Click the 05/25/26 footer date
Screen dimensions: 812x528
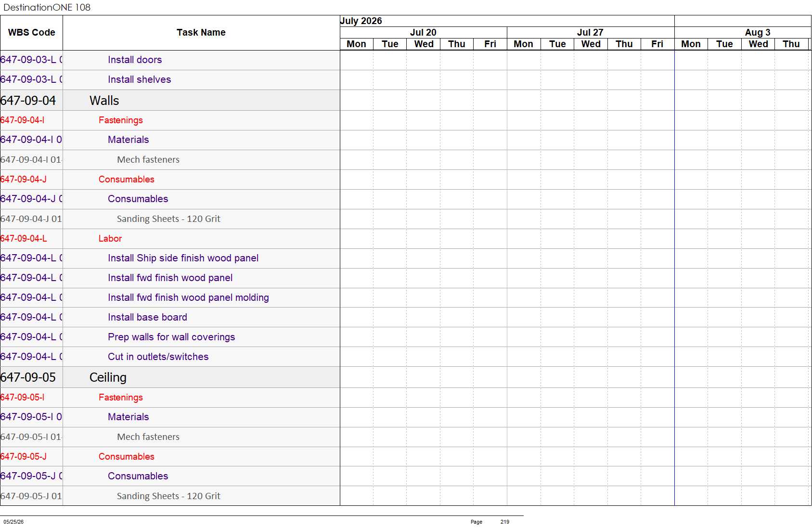(x=13, y=522)
